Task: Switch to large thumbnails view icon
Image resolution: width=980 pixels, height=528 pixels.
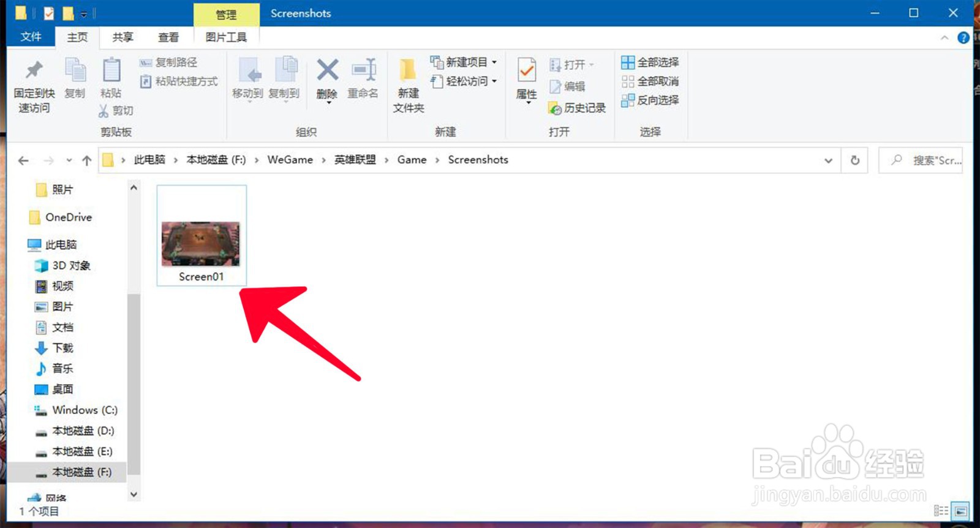Action: tap(961, 511)
